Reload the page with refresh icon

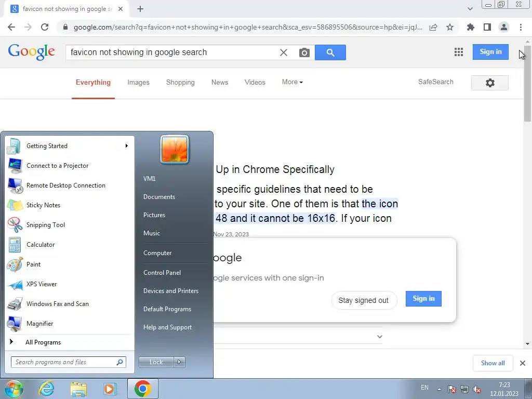click(x=45, y=27)
